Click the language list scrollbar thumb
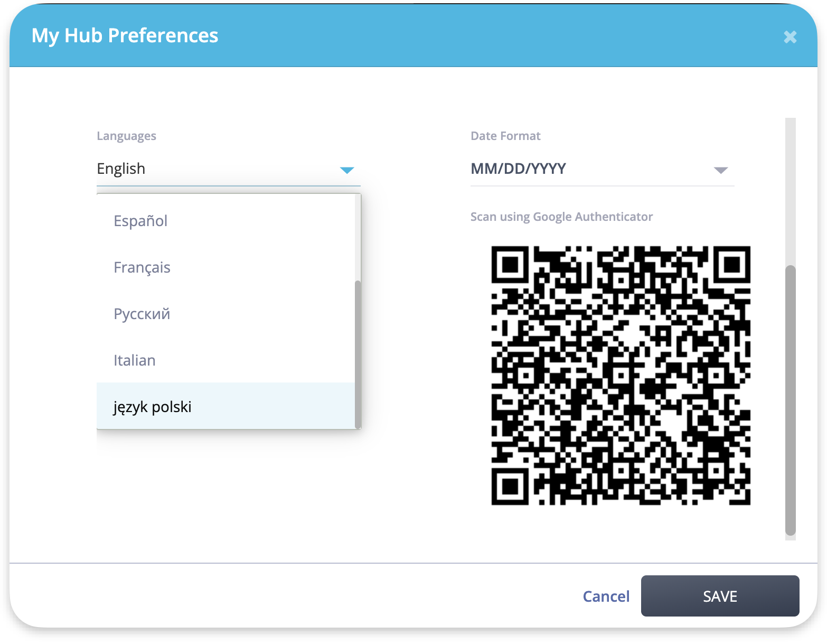Viewport: 827px width, 644px height. 358,354
